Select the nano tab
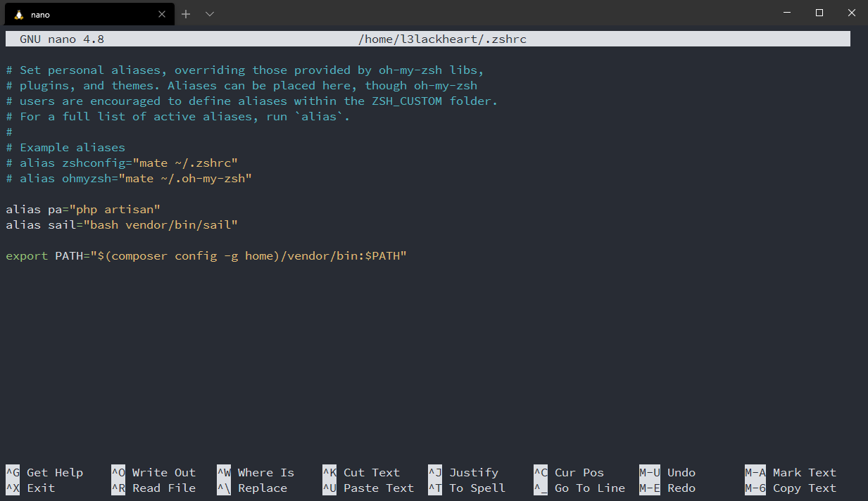868x501 pixels. (x=84, y=14)
